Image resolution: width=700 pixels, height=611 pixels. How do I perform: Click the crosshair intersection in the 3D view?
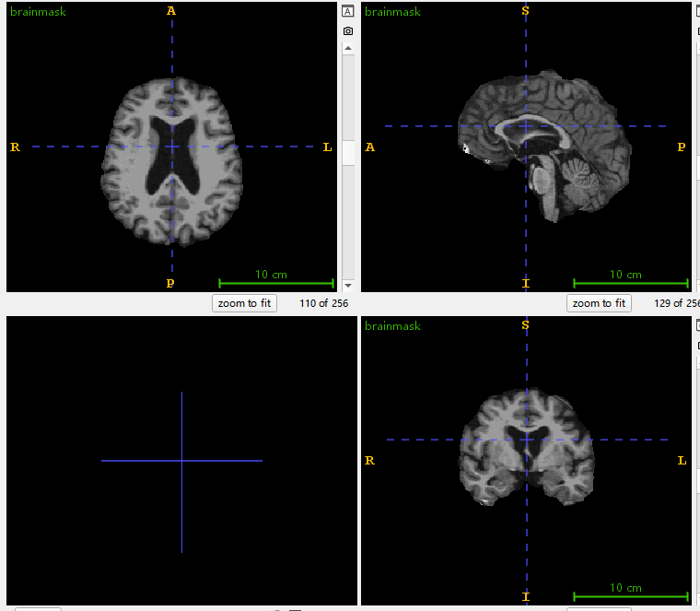click(x=181, y=460)
